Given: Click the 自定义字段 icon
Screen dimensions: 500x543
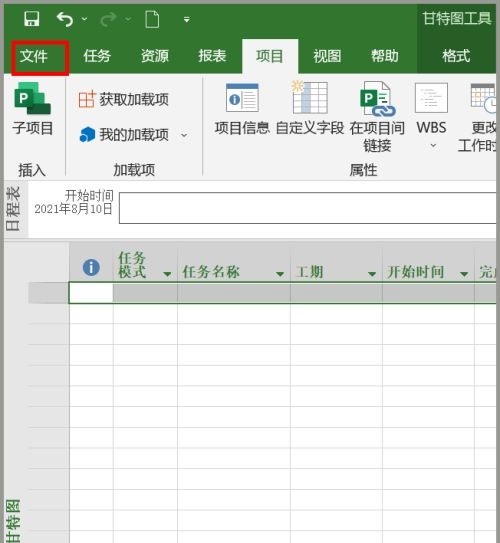Looking at the screenshot, I should (310, 97).
